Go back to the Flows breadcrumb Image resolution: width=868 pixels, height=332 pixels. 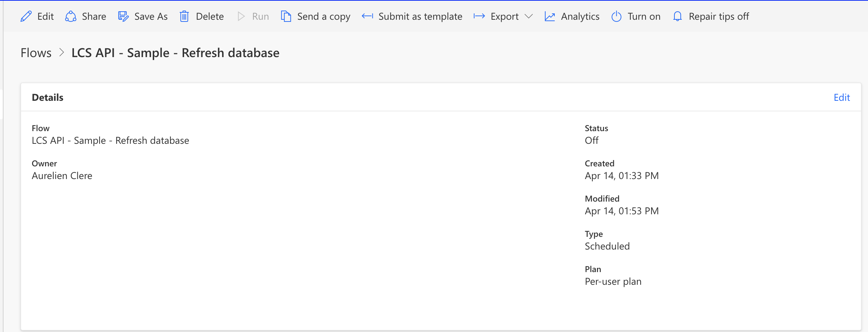click(36, 53)
